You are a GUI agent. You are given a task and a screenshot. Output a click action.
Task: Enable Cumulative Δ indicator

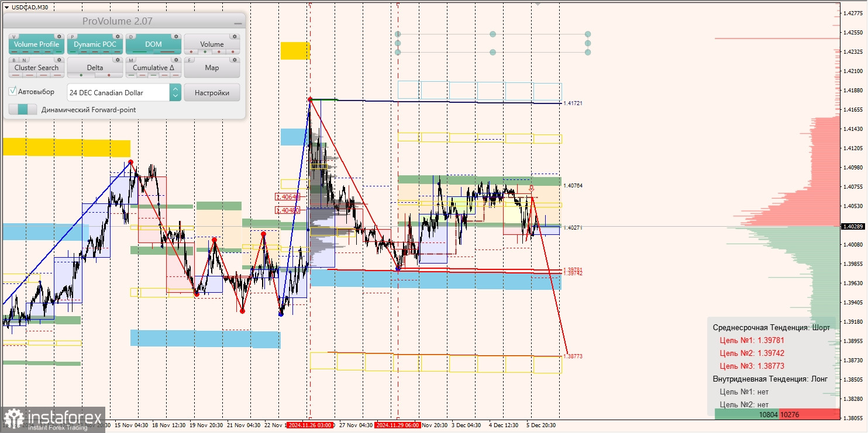pos(153,68)
